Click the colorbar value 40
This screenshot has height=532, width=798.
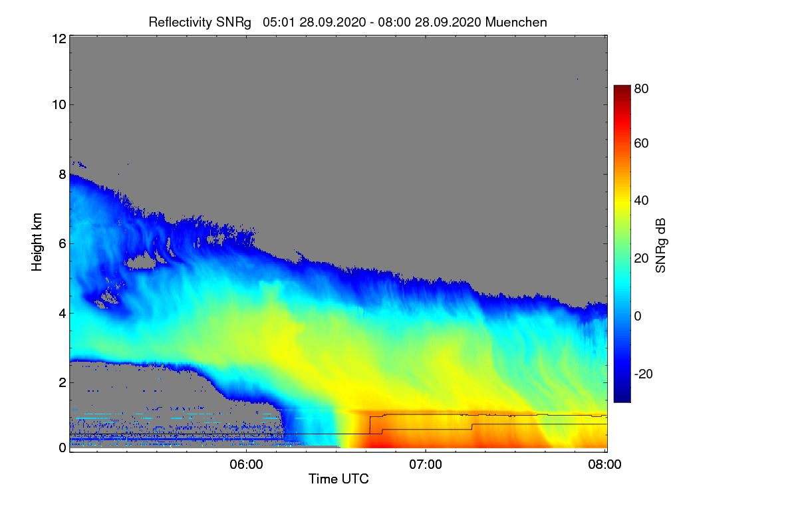tap(642, 200)
